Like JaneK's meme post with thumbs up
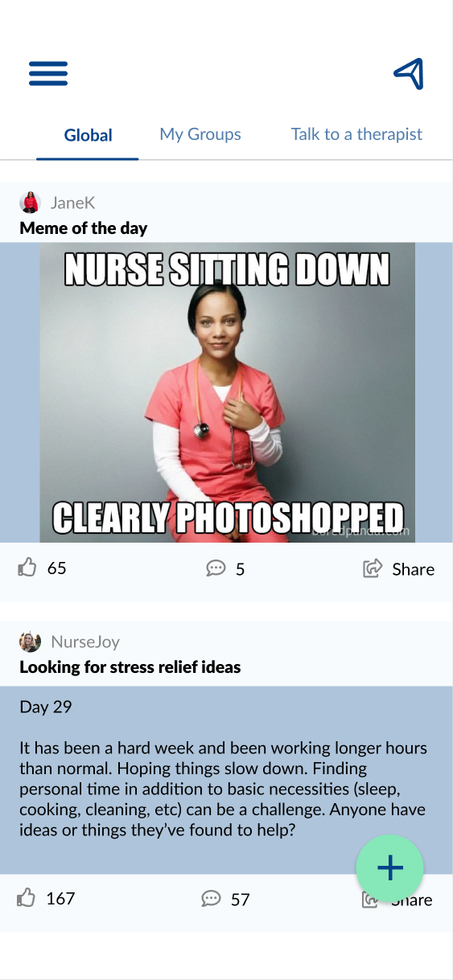This screenshot has height=980, width=453. coord(27,568)
